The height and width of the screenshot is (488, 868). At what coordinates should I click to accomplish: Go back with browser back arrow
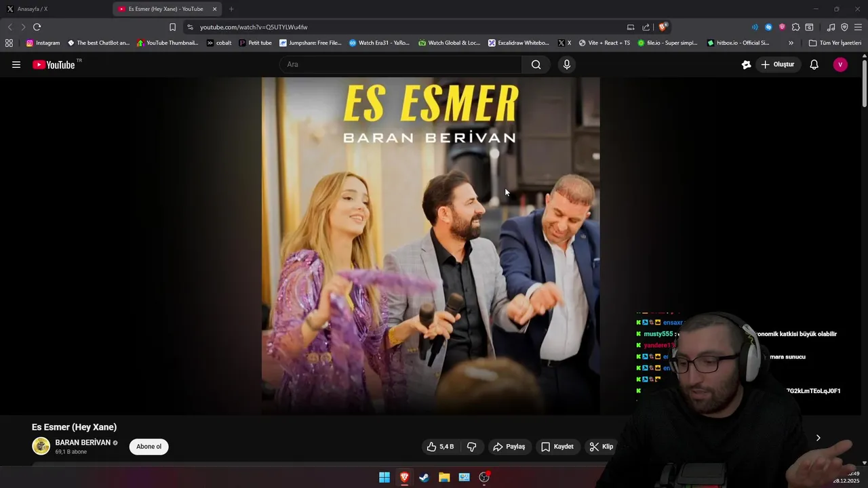(x=9, y=27)
